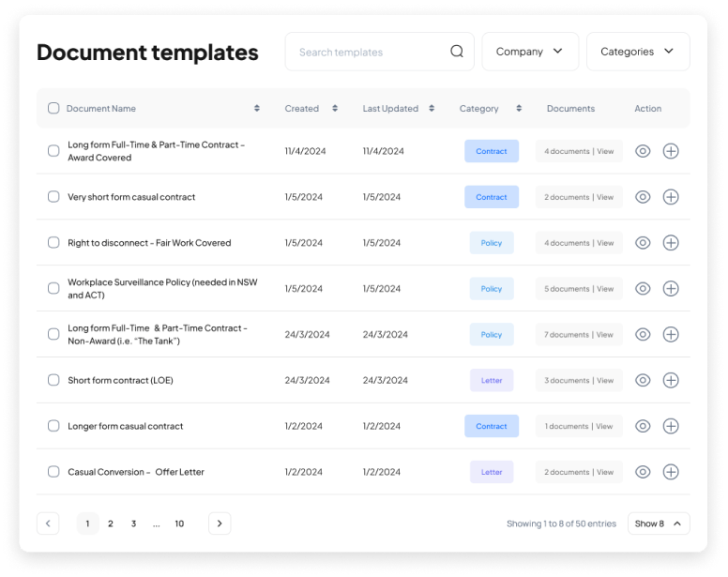View Right to disconnect template with eye icon
728x577 pixels.
pyautogui.click(x=643, y=243)
